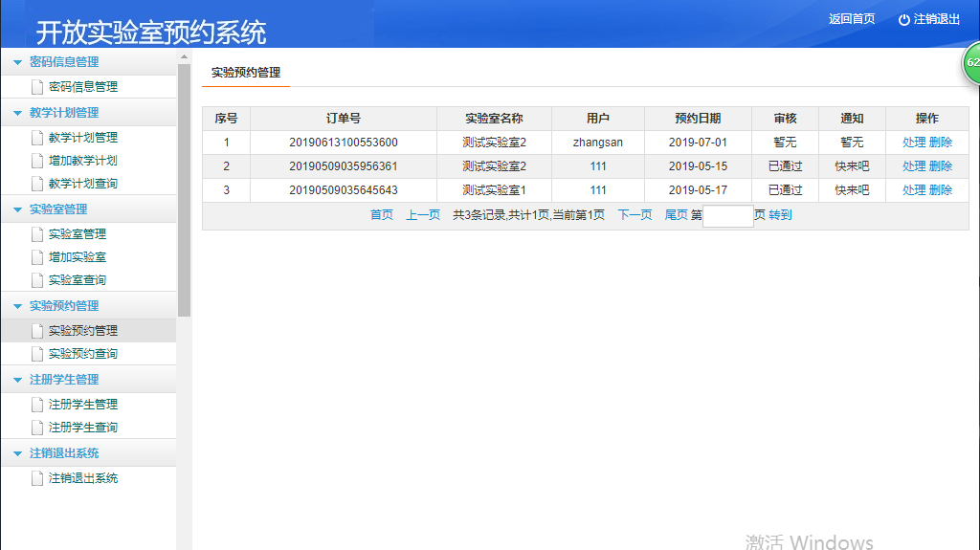Click page icon beside 增加实验室
Viewport: 980px width, 550px height.
pyautogui.click(x=37, y=257)
